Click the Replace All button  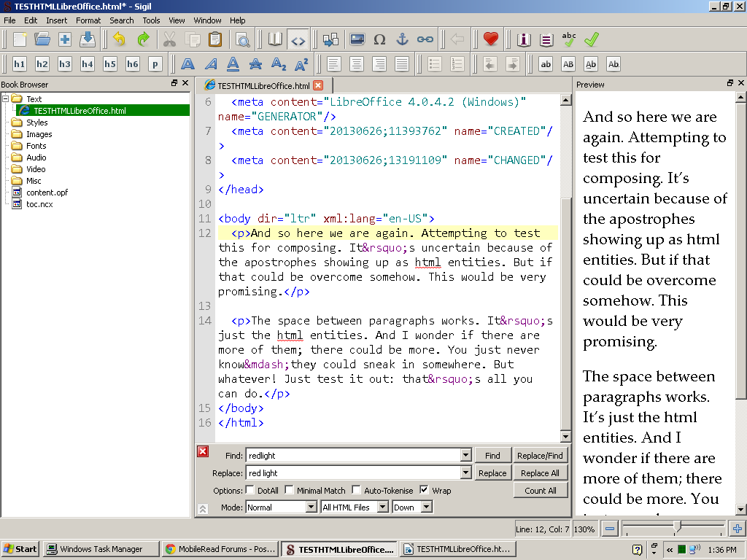pos(540,473)
